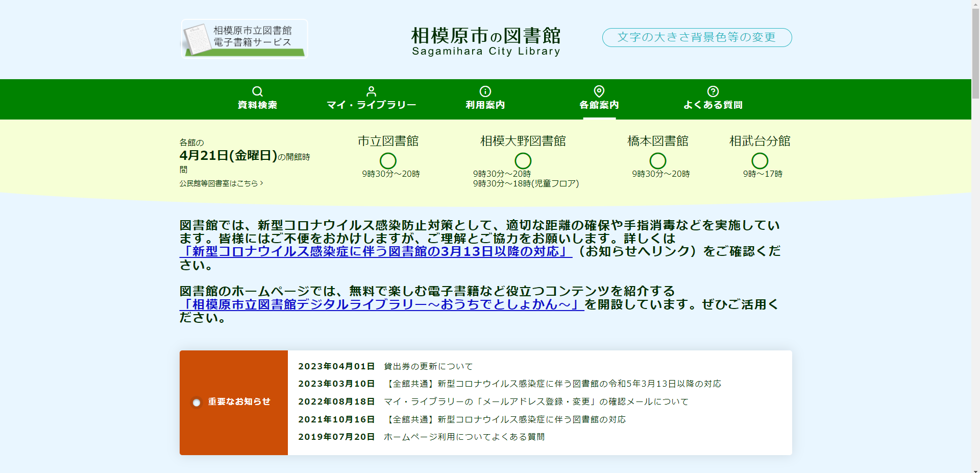Open the 相模原市立図書館 電子書籍サービス banner

pyautogui.click(x=244, y=39)
